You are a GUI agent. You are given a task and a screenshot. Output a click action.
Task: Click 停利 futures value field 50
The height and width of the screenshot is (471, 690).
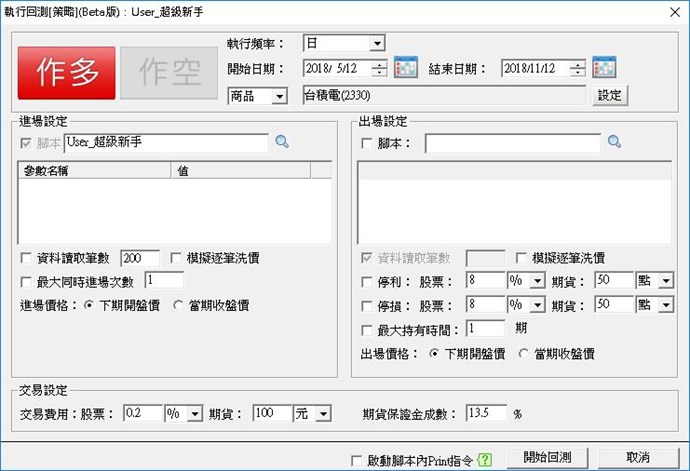pos(614,280)
